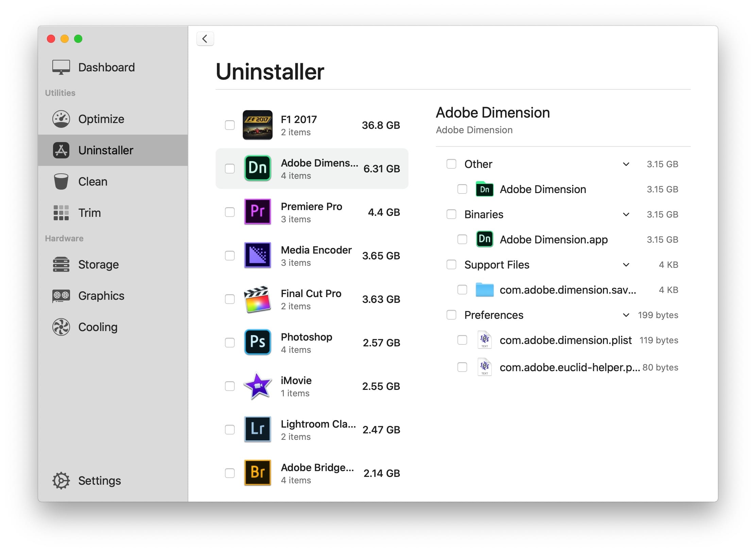This screenshot has height=552, width=756.
Task: Collapse the Binaries section chevron
Action: click(626, 214)
